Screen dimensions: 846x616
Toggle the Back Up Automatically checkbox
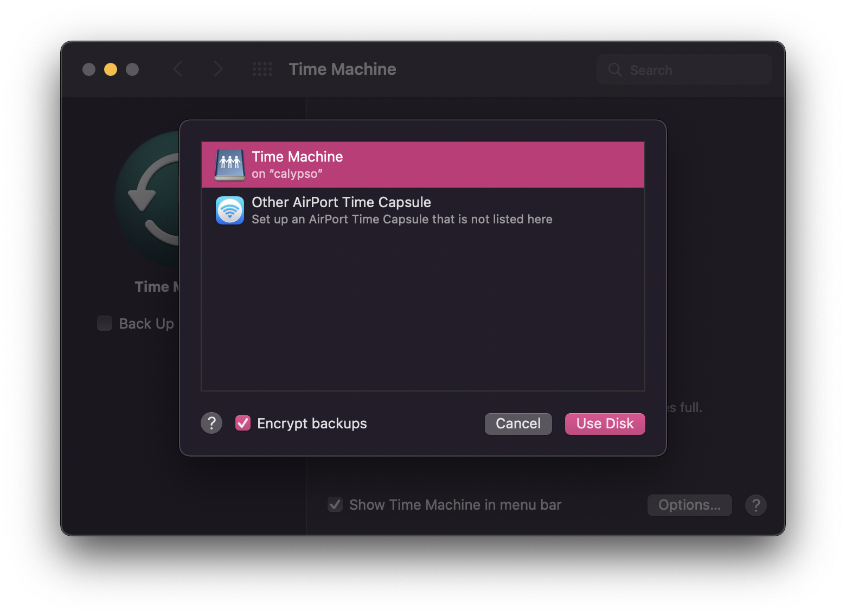(x=105, y=323)
